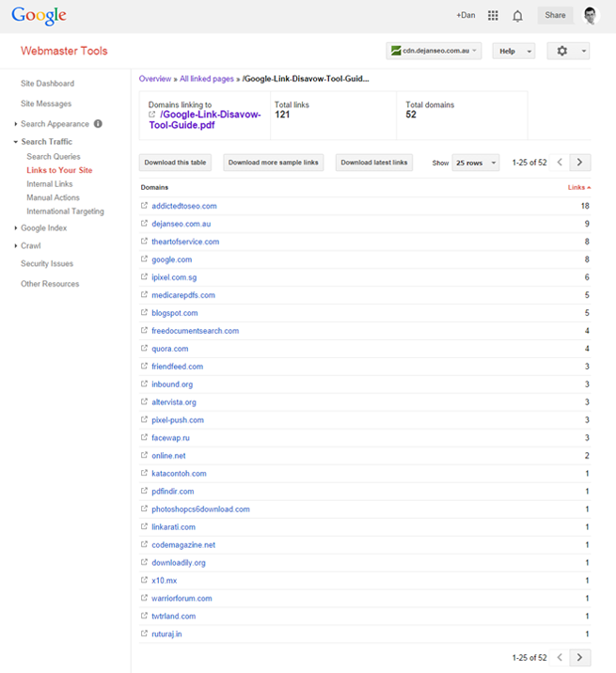The height and width of the screenshot is (673, 616).
Task: Open Internal Links in sidebar
Action: coord(50,183)
